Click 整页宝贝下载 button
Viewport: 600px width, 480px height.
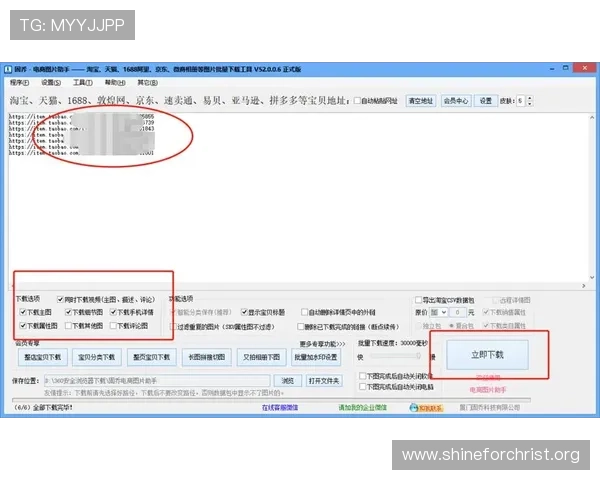pyautogui.click(x=152, y=357)
